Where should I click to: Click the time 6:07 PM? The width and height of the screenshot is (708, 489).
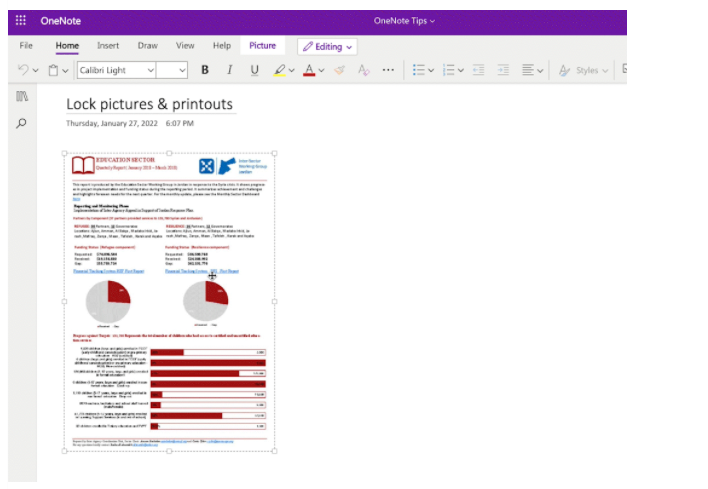180,123
